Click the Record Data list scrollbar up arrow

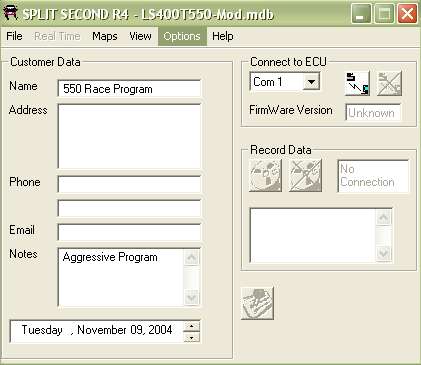pos(384,218)
